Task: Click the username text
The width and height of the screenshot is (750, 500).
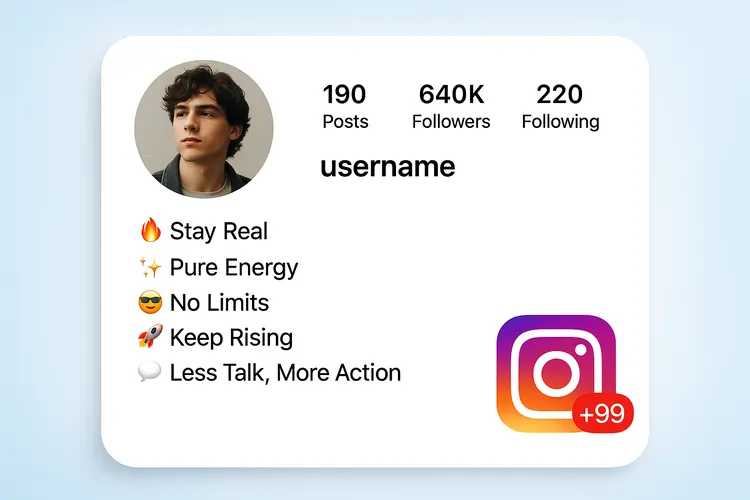Action: pos(388,167)
